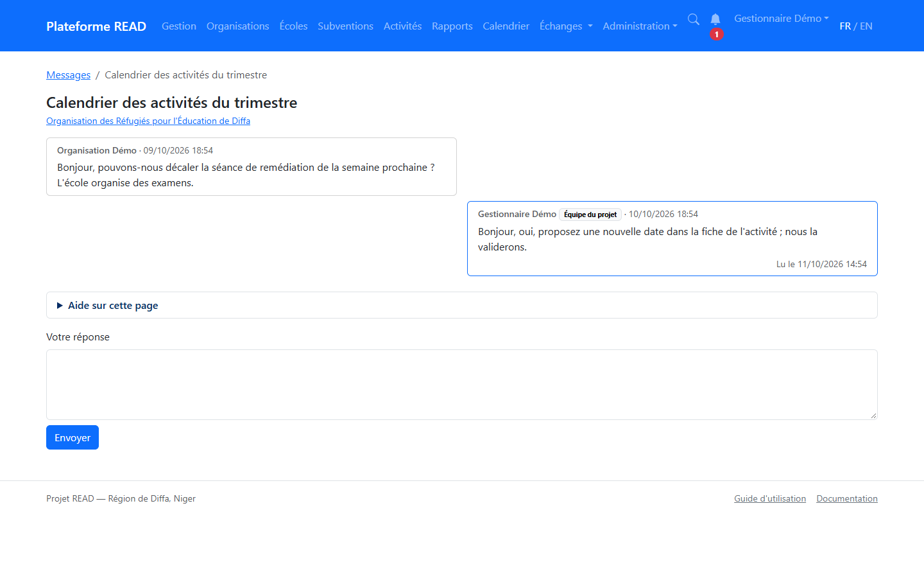Viewport: 924px width, 578px height.
Task: Open Documentation footer link
Action: coord(847,498)
